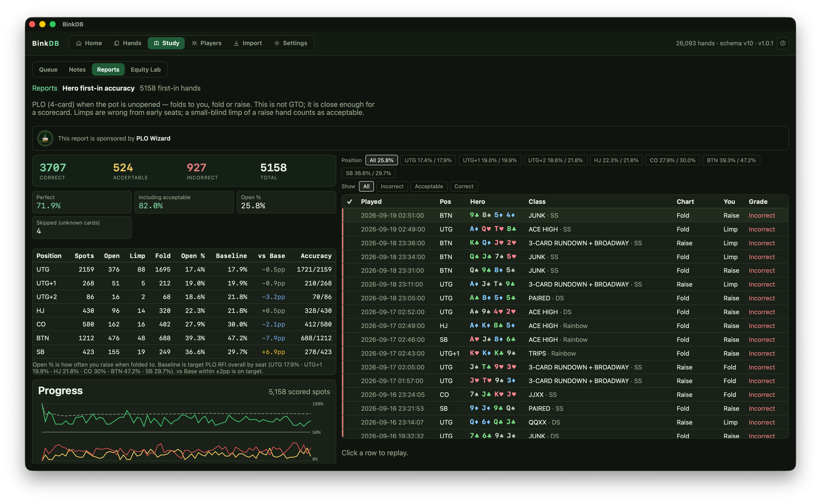
Task: Switch to the Queue tab
Action: 48,70
